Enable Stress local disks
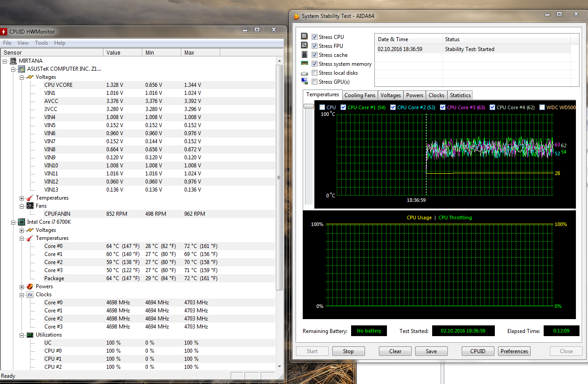This screenshot has height=384, width=588. click(315, 73)
